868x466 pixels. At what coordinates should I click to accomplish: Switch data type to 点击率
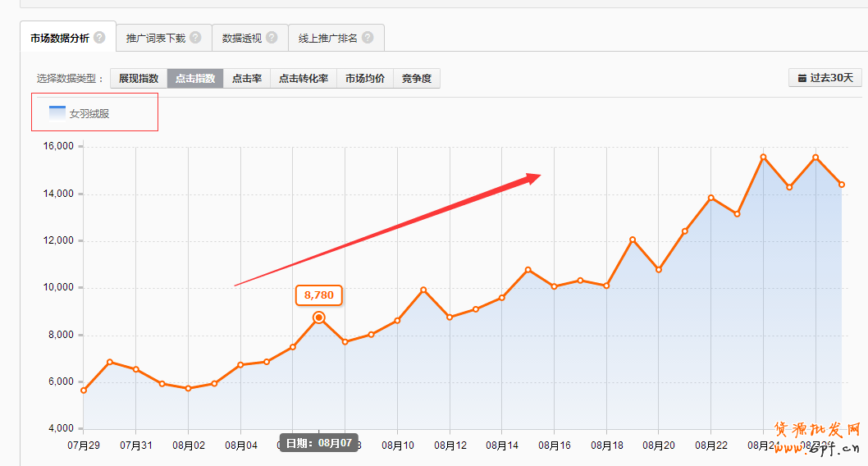(246, 79)
